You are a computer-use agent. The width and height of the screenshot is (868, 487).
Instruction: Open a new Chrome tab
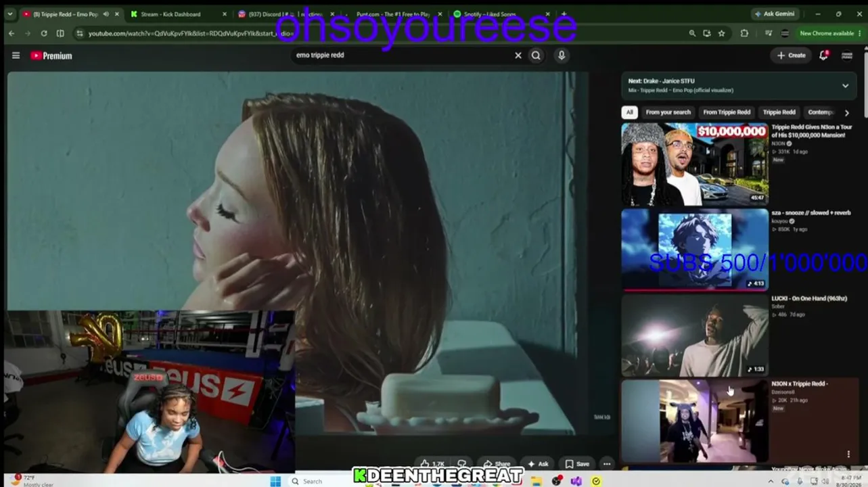(x=564, y=14)
